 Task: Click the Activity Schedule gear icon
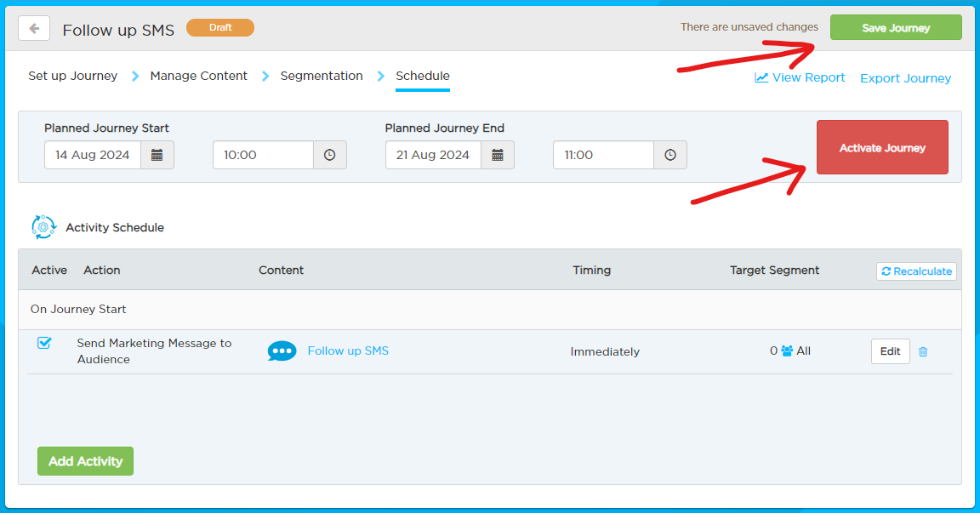[x=43, y=227]
